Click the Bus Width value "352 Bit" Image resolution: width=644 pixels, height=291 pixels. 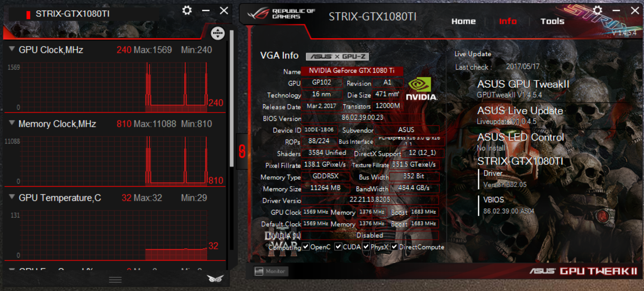[x=414, y=176]
